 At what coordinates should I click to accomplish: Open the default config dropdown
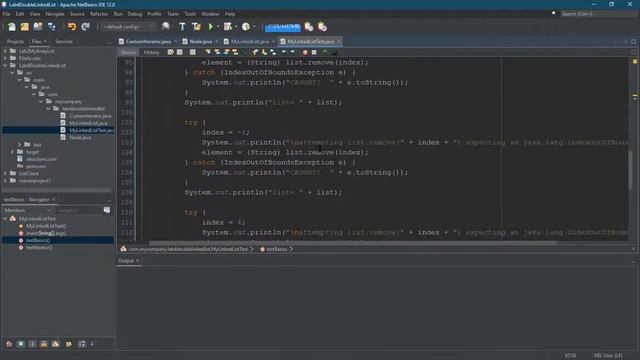click(129, 27)
